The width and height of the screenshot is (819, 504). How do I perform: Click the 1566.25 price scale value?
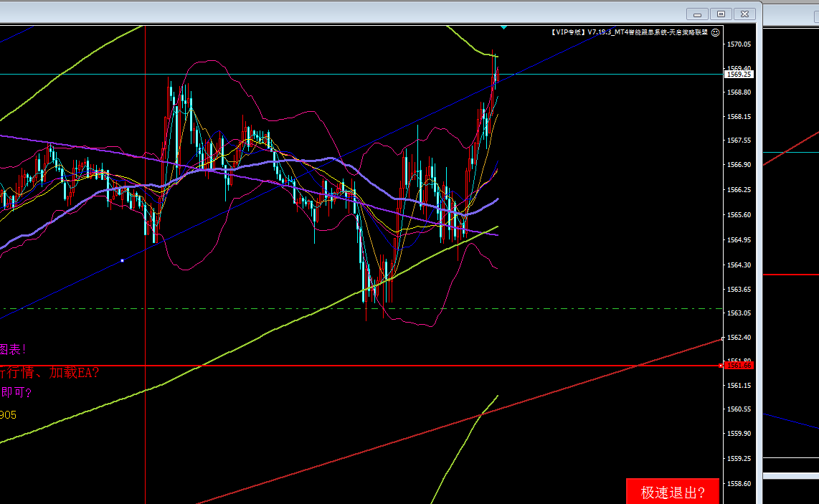tap(739, 189)
